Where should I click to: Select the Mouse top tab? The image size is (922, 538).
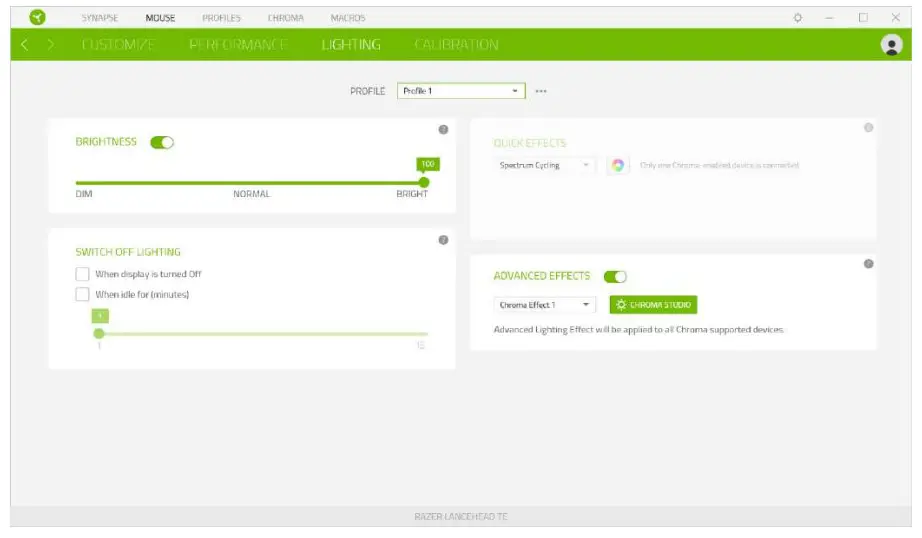[160, 18]
